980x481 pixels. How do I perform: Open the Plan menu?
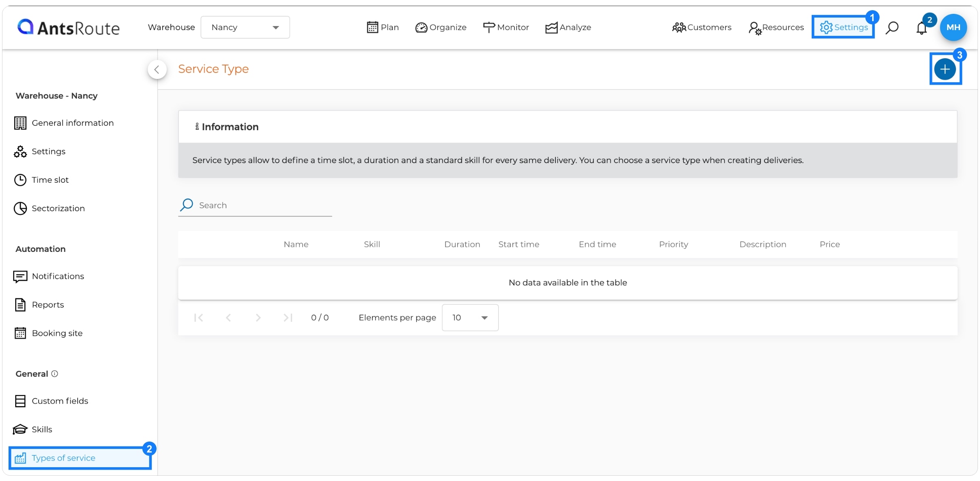click(383, 27)
